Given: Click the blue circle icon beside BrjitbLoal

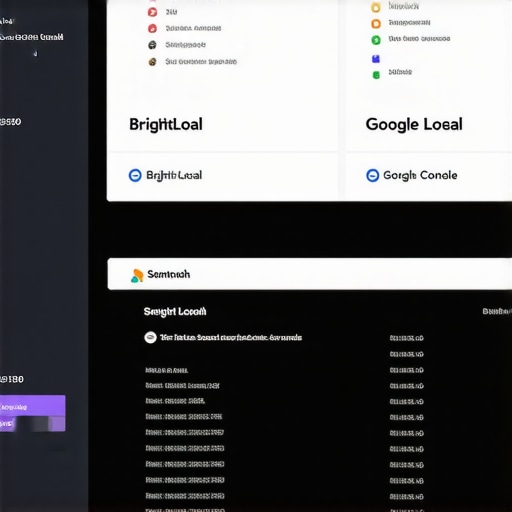Looking at the screenshot, I should (135, 175).
